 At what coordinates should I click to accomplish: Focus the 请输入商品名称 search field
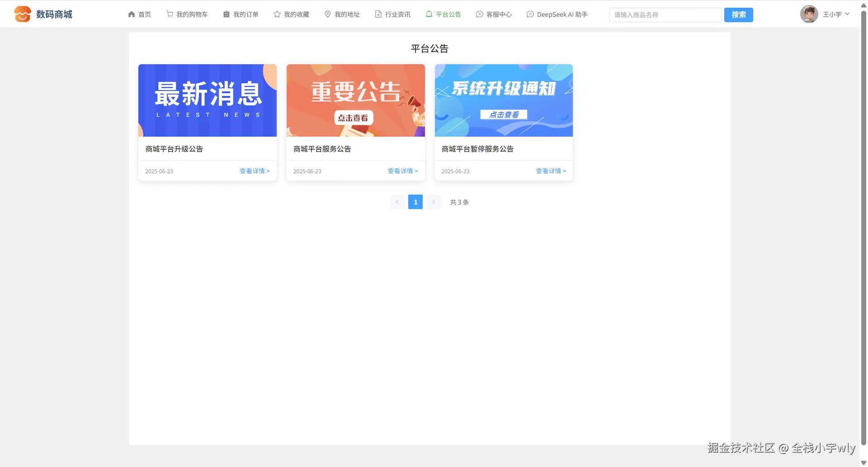(665, 15)
